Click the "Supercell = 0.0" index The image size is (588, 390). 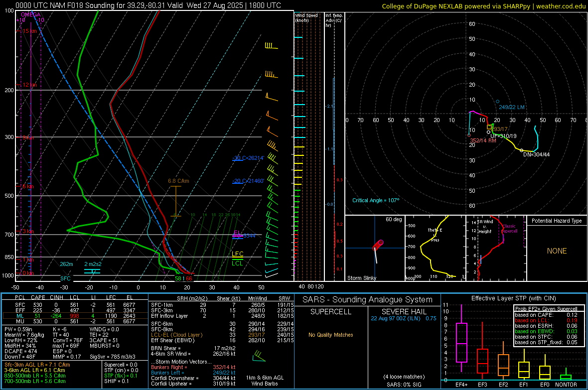(x=121, y=365)
